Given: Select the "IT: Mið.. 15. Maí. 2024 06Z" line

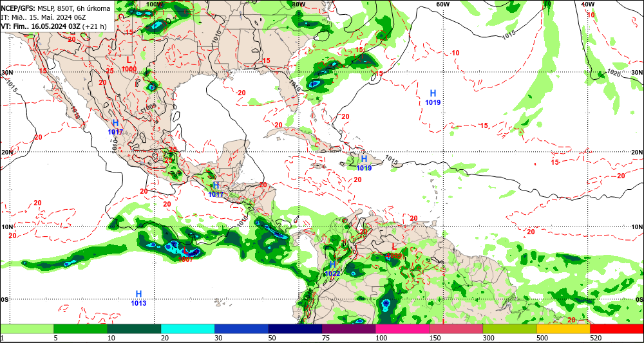Looking at the screenshot, I should click(44, 17).
